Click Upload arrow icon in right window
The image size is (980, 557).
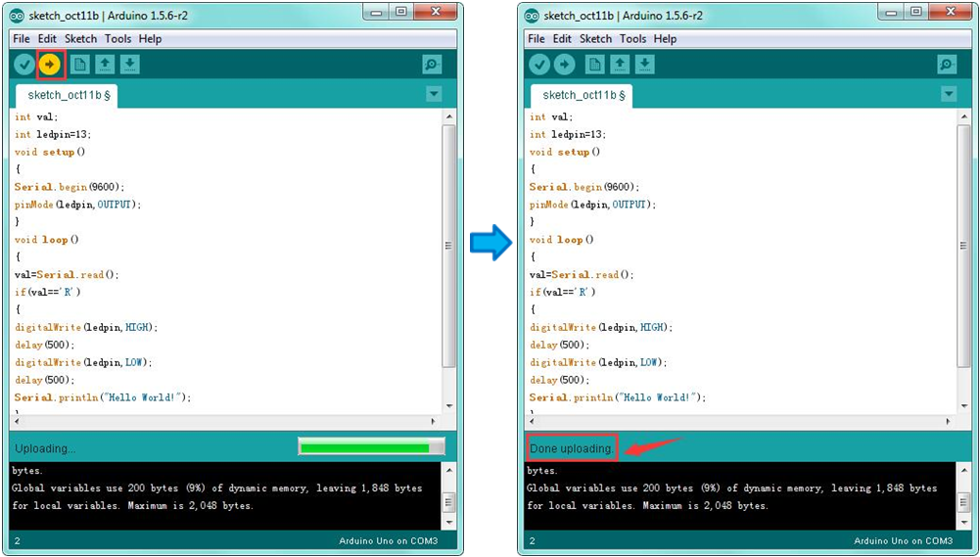(x=564, y=65)
